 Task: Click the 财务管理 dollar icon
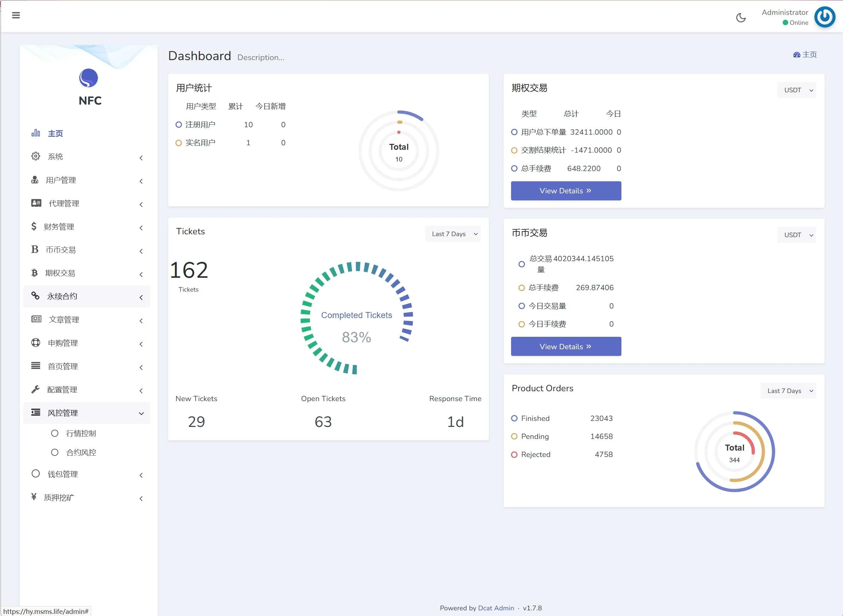point(34,226)
